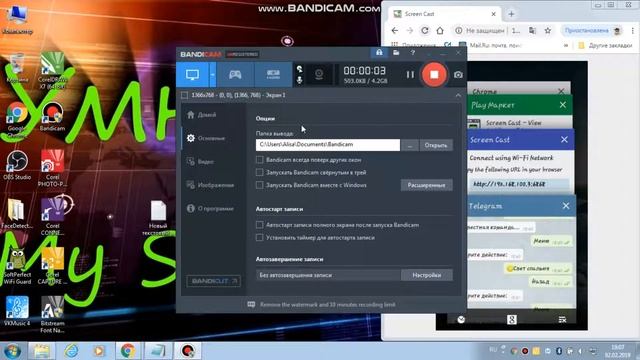Stop recording with the red button

(434, 75)
